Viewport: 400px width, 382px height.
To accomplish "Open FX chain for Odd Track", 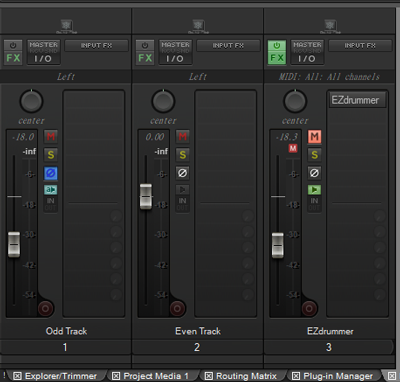I will coord(13,58).
